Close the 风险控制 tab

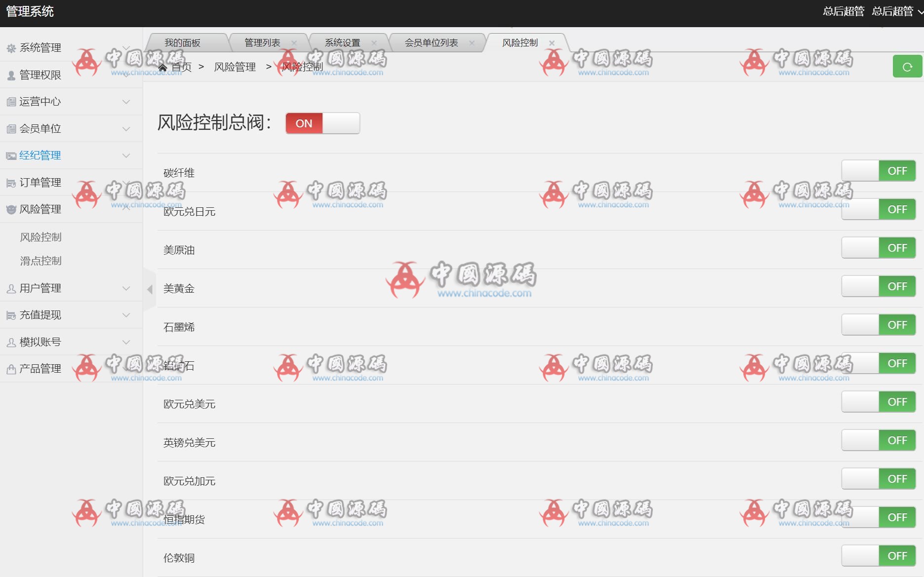point(552,43)
